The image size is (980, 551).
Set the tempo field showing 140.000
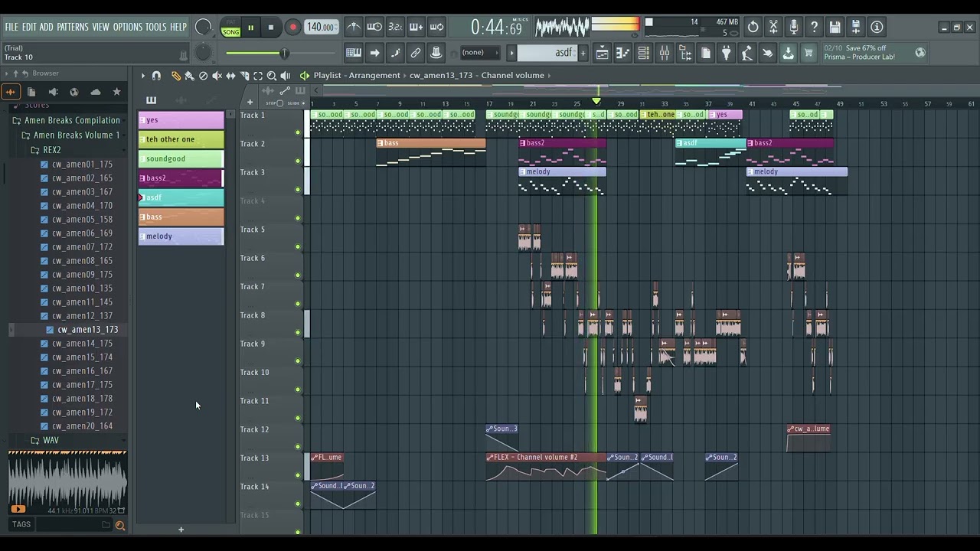pos(321,28)
